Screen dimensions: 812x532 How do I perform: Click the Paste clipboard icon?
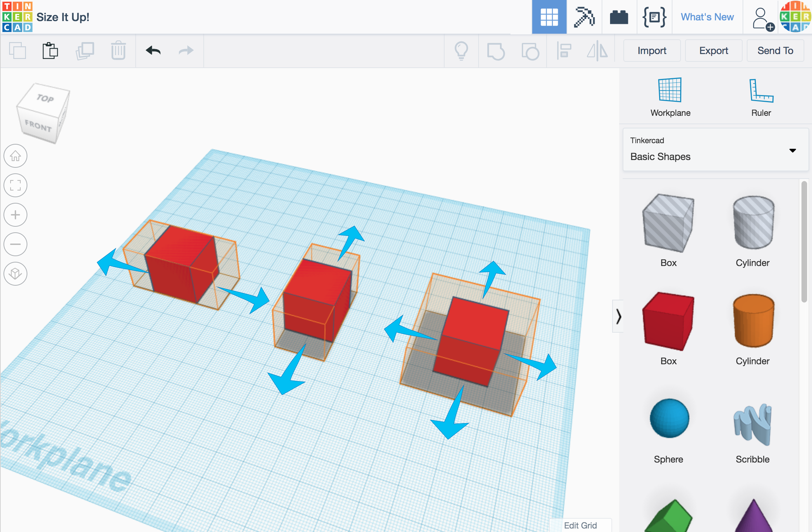(50, 51)
